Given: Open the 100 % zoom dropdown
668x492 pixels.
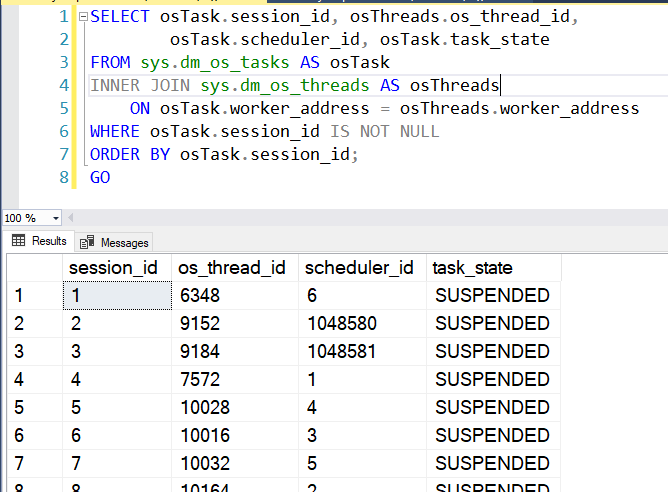Looking at the screenshot, I should (55, 218).
